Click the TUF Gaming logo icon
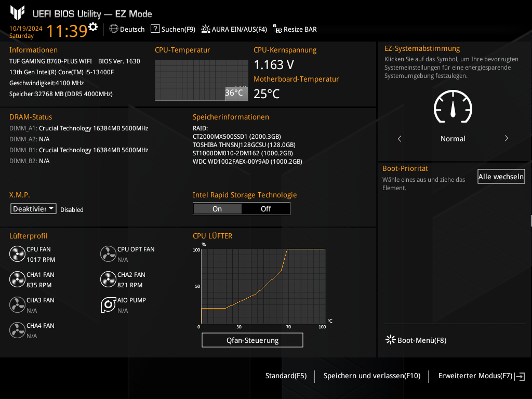This screenshot has width=532, height=399. pos(17,12)
